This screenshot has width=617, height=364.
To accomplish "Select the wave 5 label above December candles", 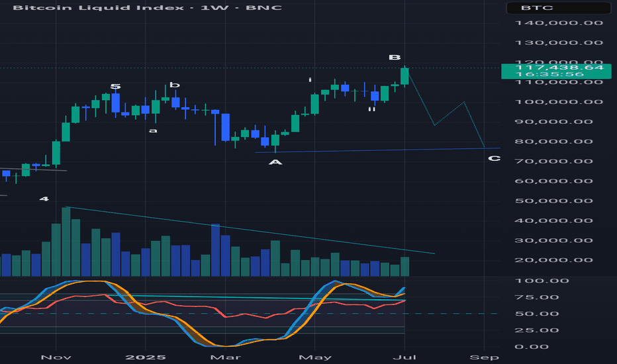I will coord(115,87).
